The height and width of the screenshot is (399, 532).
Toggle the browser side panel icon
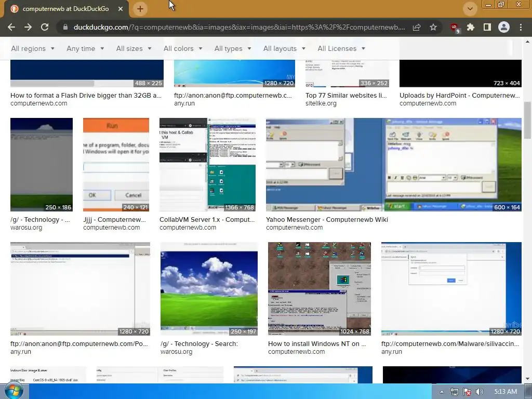pos(487,27)
